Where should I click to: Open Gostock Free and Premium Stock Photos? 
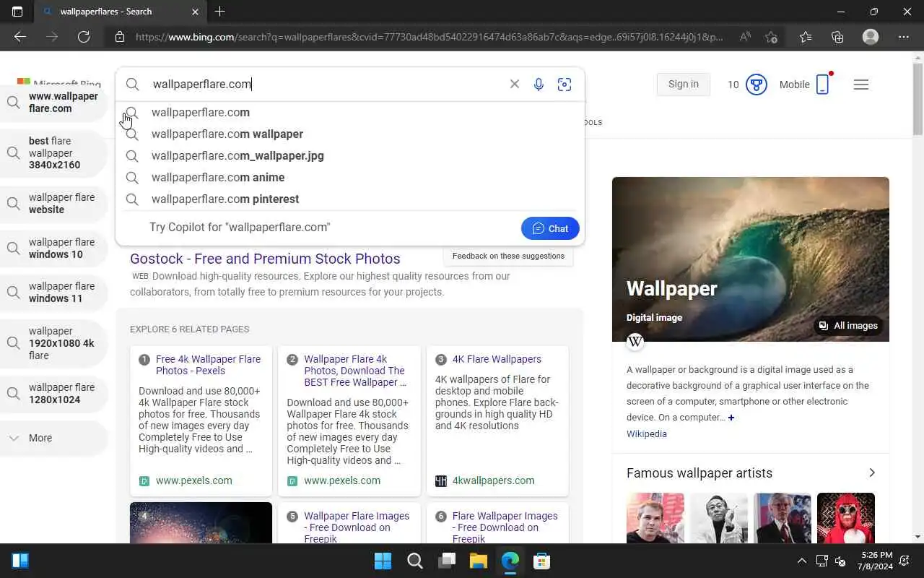[x=265, y=259]
